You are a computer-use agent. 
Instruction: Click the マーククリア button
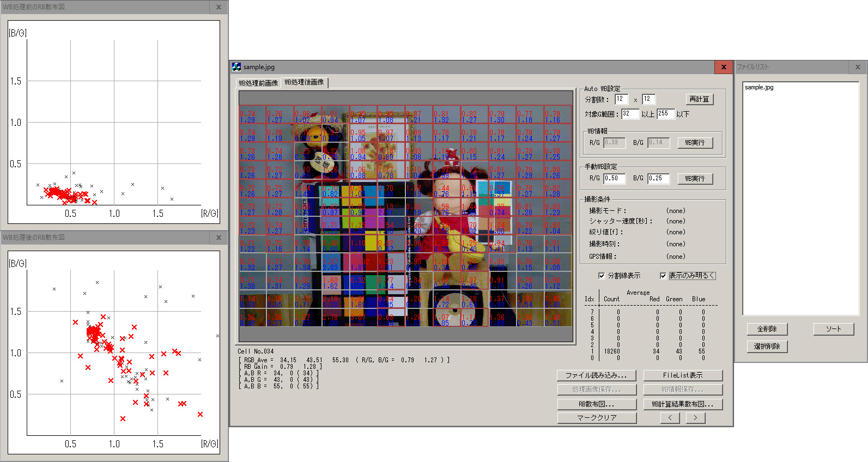point(596,418)
